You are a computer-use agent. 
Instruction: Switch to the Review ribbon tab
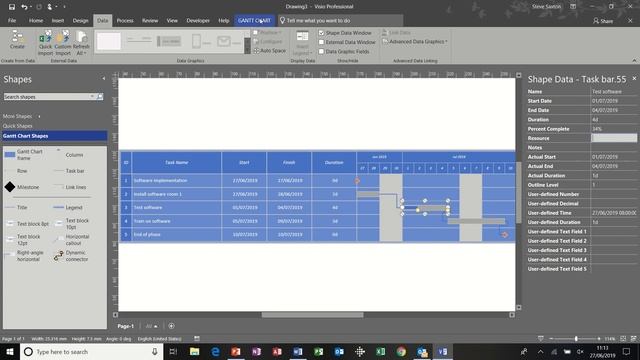150,20
